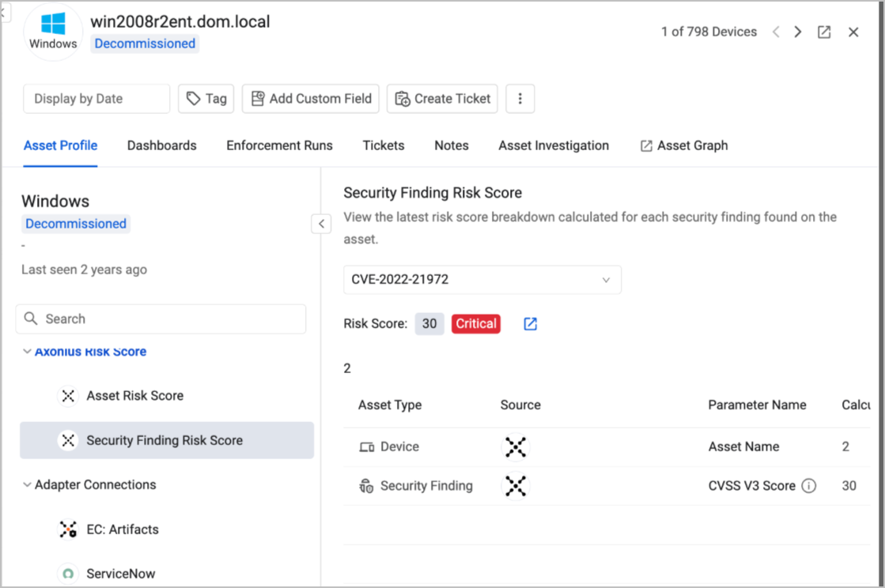Click the Asset Risk Score Axonius icon

coord(68,396)
